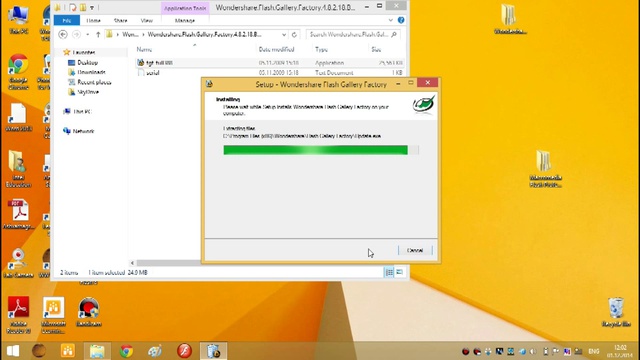Click the Explorer Back arrow

click(x=63, y=35)
